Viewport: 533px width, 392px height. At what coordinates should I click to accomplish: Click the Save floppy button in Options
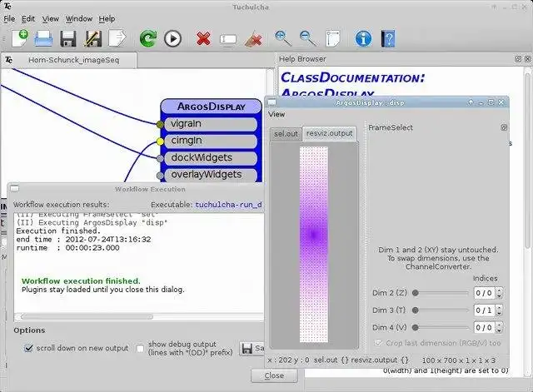coord(252,349)
